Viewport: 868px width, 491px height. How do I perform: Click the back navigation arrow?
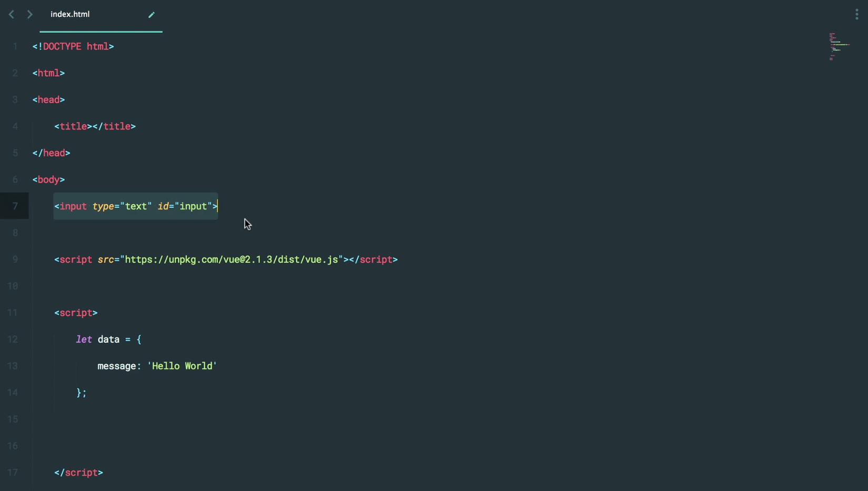coord(12,14)
